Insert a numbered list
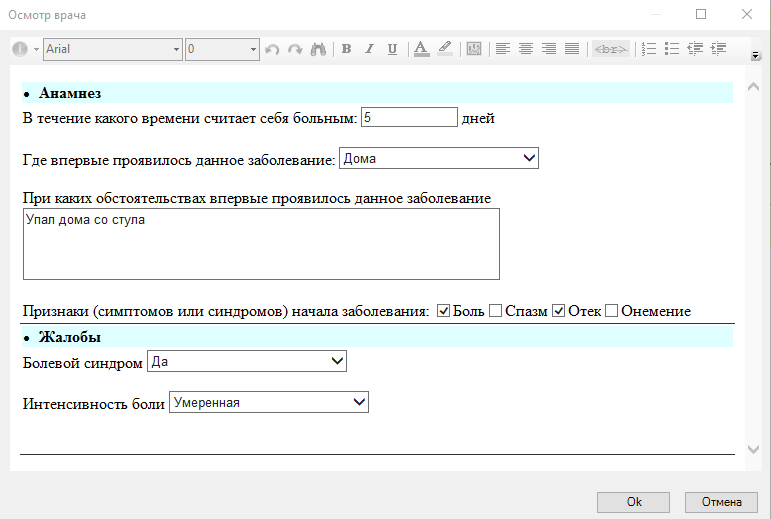This screenshot has height=519, width=771. click(649, 49)
